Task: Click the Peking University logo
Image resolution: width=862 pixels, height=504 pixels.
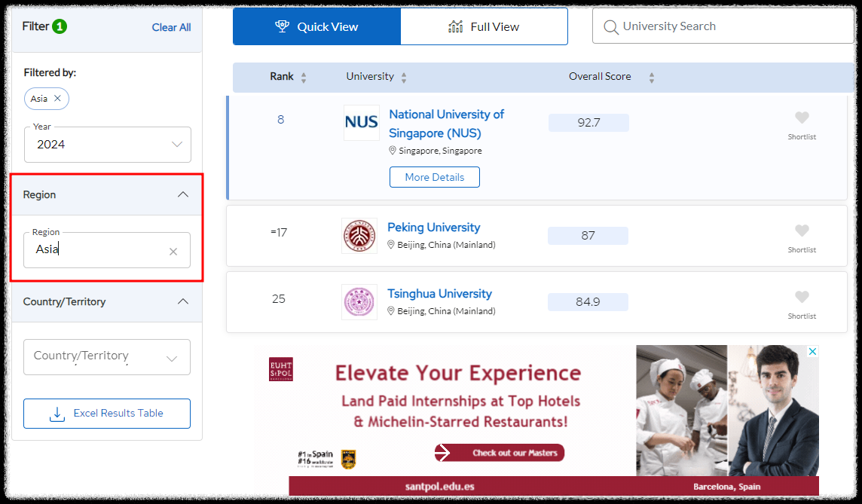Action: point(359,236)
